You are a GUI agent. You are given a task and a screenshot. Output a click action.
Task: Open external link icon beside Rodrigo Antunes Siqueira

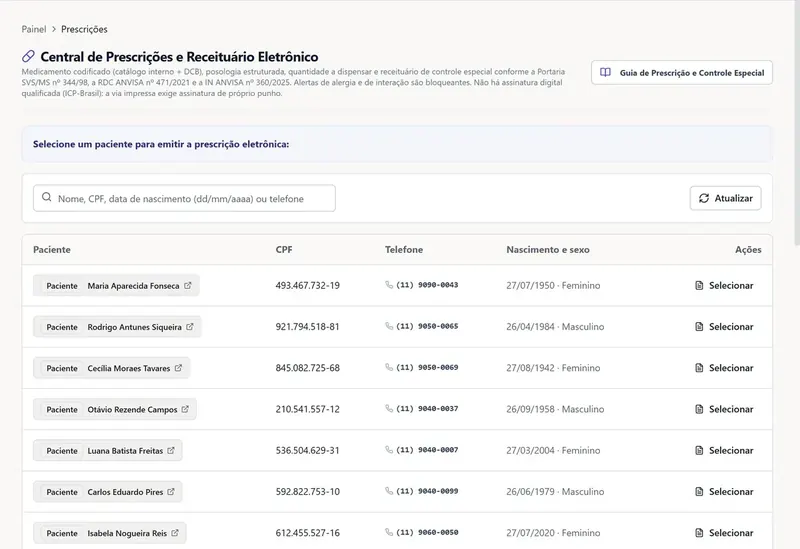[190, 327]
